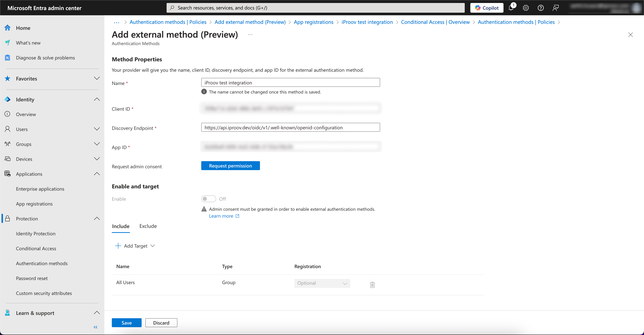The width and height of the screenshot is (644, 335).
Task: Open Custom security attributes
Action: 44,293
